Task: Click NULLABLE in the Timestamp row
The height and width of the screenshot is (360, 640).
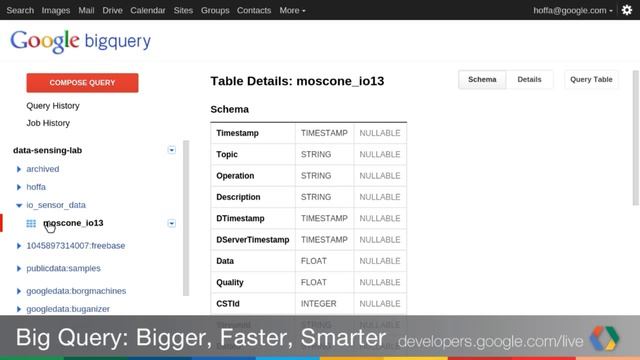Action: point(380,133)
